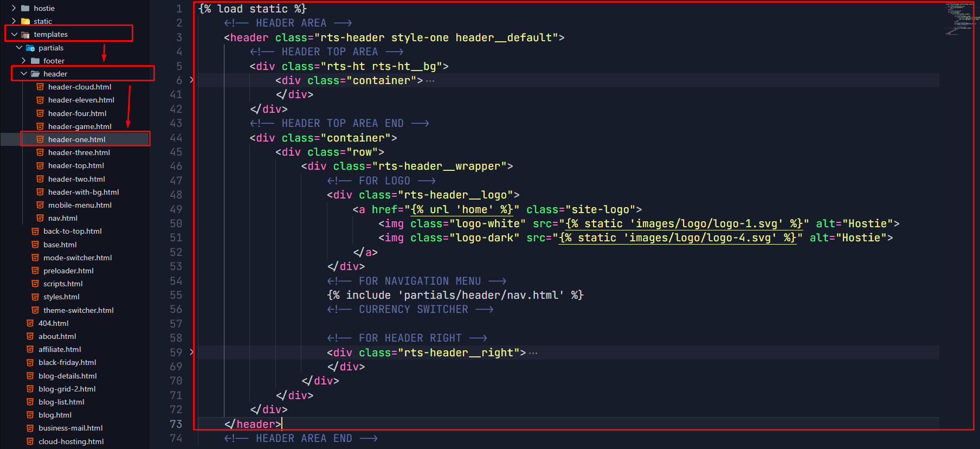This screenshot has height=449, width=980.
Task: Unfold the rts-header__right div on line 59
Action: tap(191, 352)
